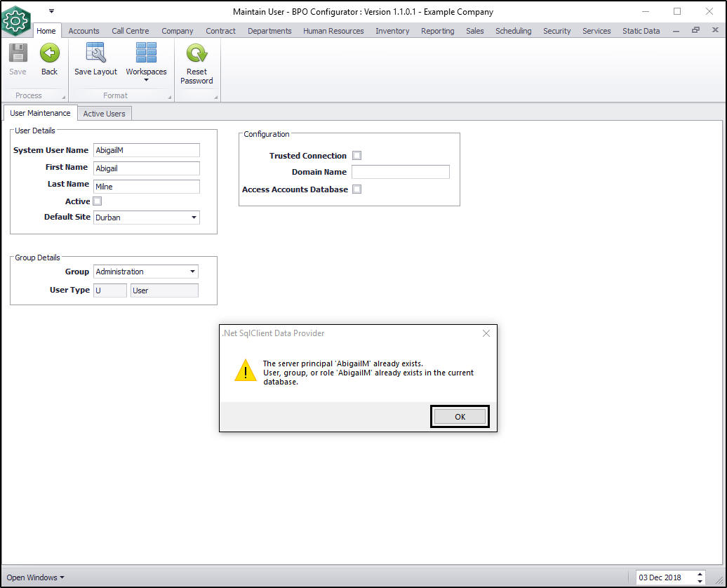Click the yellow warning icon
The height and width of the screenshot is (588, 727).
click(x=246, y=370)
